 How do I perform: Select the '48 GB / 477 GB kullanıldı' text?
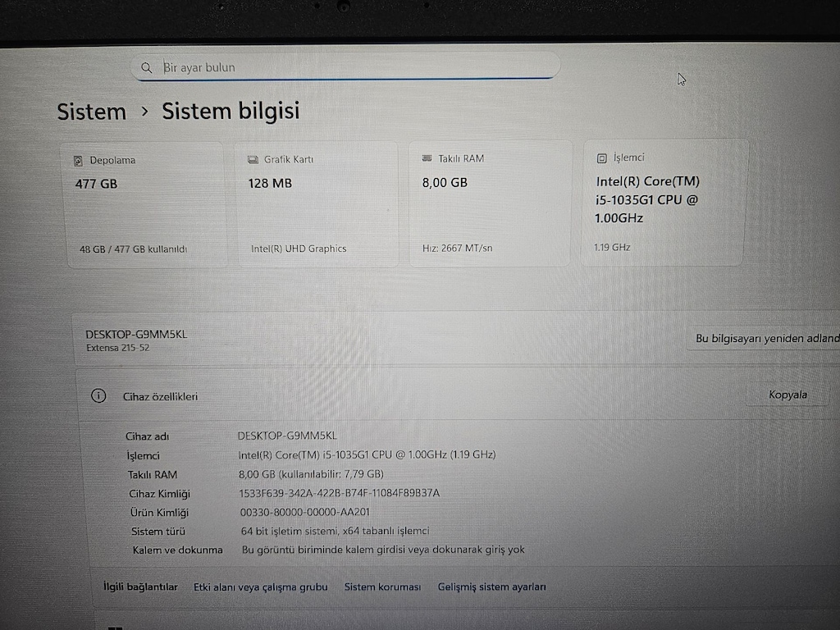click(x=133, y=249)
